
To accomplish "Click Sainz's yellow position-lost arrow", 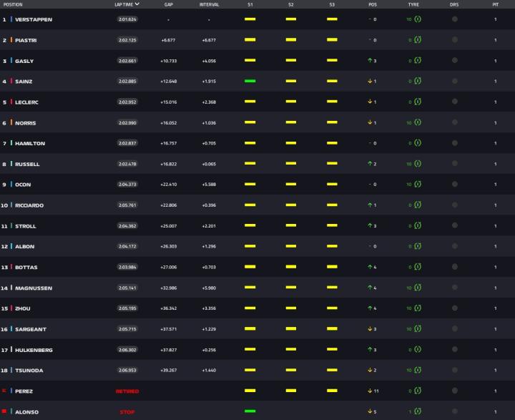I will click(x=370, y=82).
